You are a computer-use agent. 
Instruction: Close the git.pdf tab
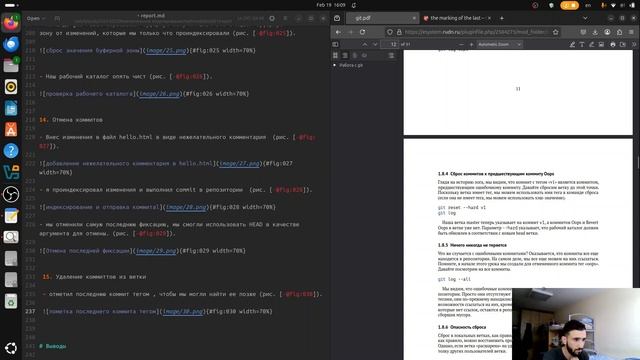click(x=414, y=18)
